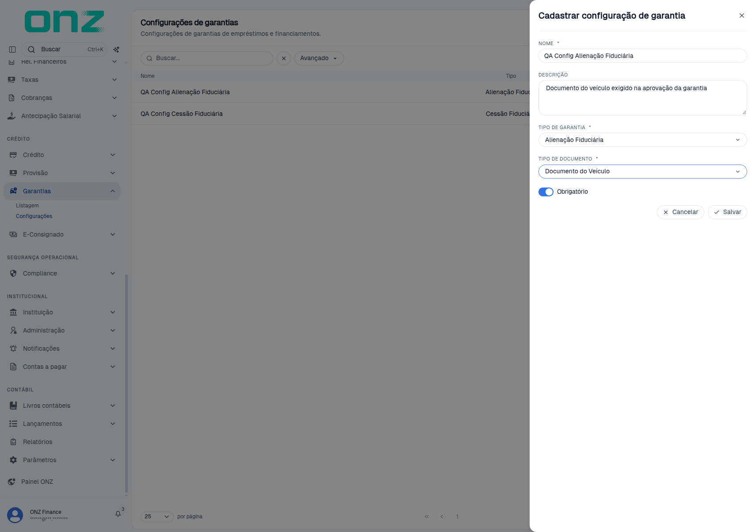This screenshot has height=532, width=756.
Task: Click the Notificações bell icon in sidebar
Action: [x=13, y=348]
